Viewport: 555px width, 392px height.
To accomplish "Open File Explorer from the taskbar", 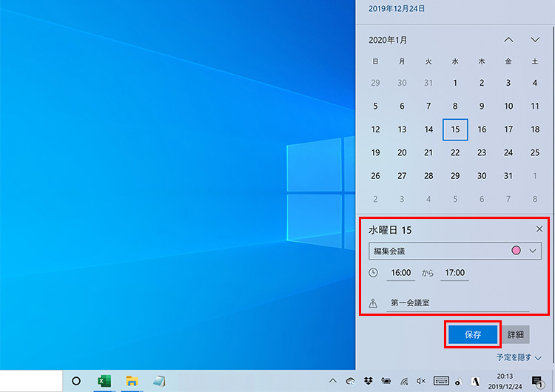I will 132,381.
